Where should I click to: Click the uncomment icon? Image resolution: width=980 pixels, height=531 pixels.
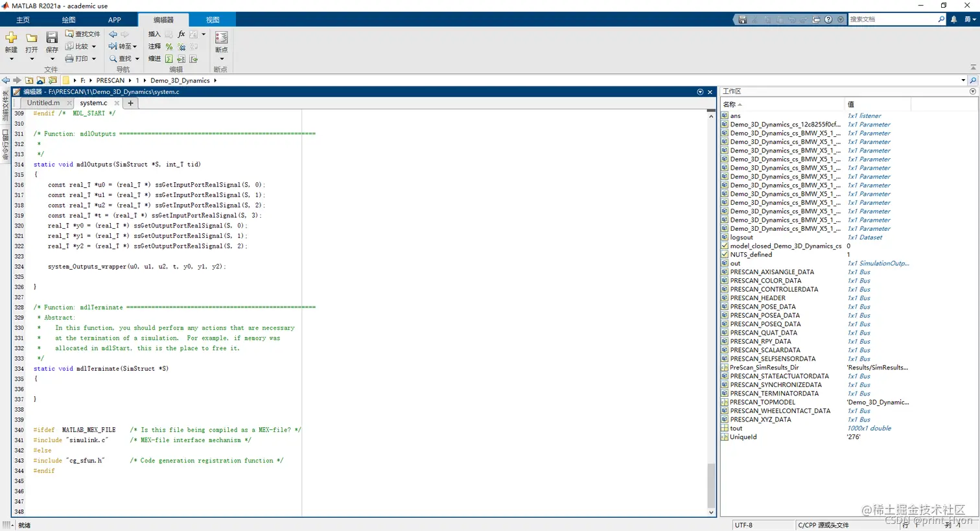pyautogui.click(x=181, y=46)
